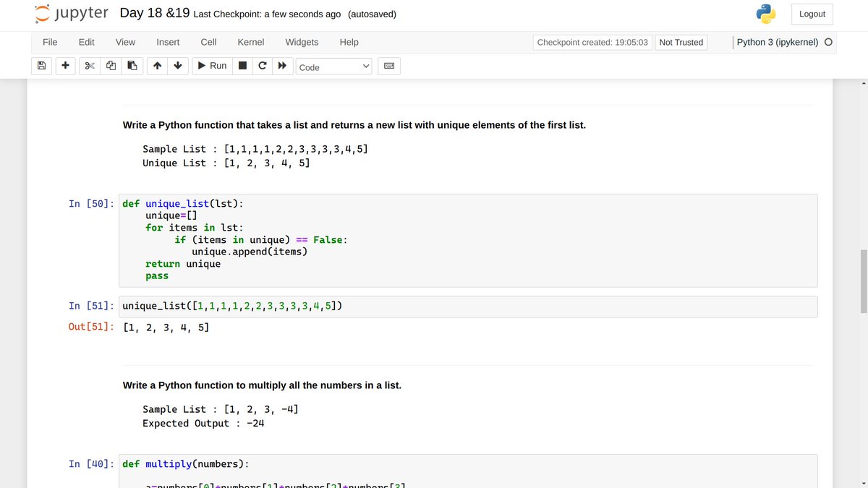The width and height of the screenshot is (868, 488).
Task: Open the Widgets menu
Action: [x=302, y=42]
